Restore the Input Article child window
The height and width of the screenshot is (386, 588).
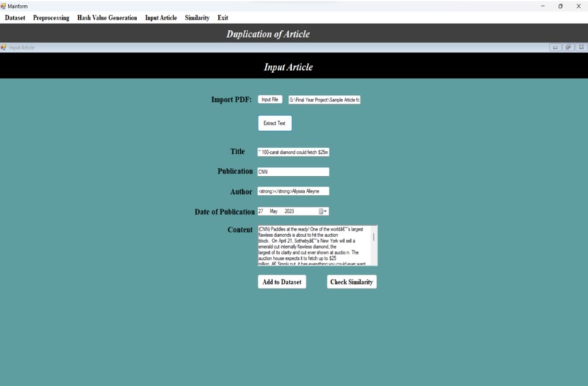click(568, 47)
